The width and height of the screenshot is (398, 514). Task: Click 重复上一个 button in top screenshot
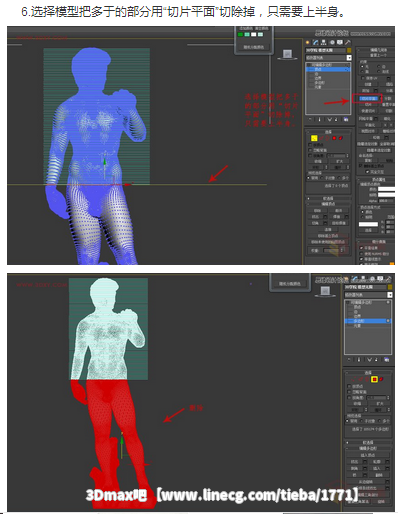[x=378, y=55]
